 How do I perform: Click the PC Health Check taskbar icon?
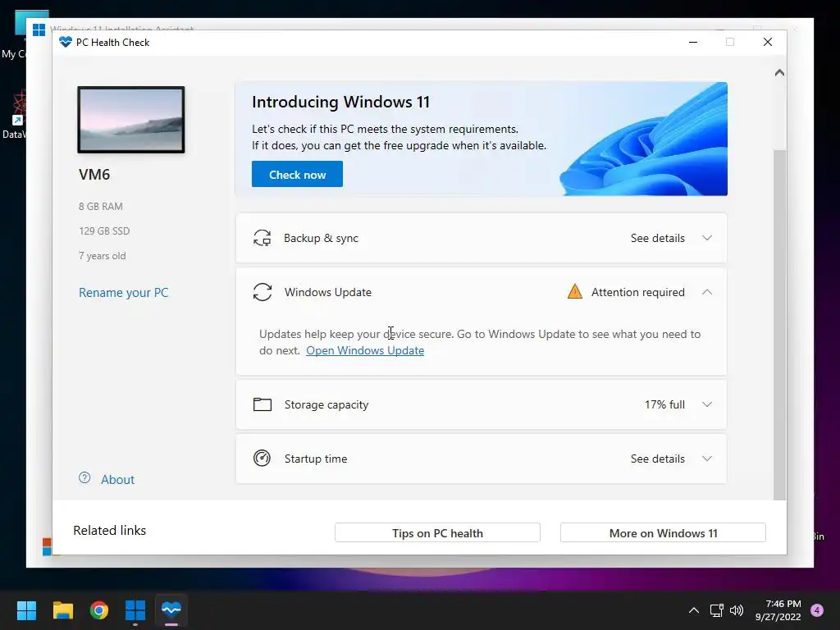click(171, 610)
